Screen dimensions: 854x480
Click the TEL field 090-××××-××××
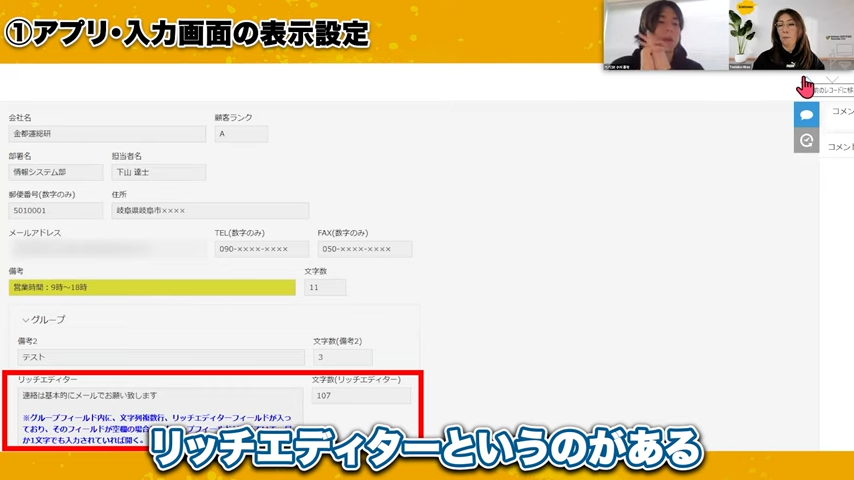261,249
